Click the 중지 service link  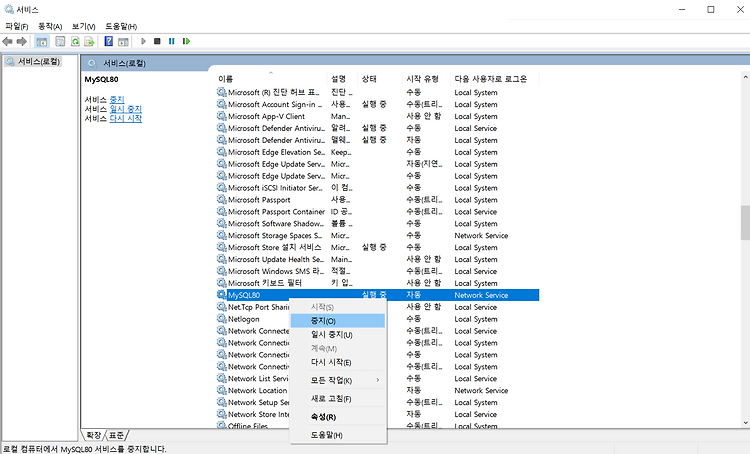tap(117, 100)
